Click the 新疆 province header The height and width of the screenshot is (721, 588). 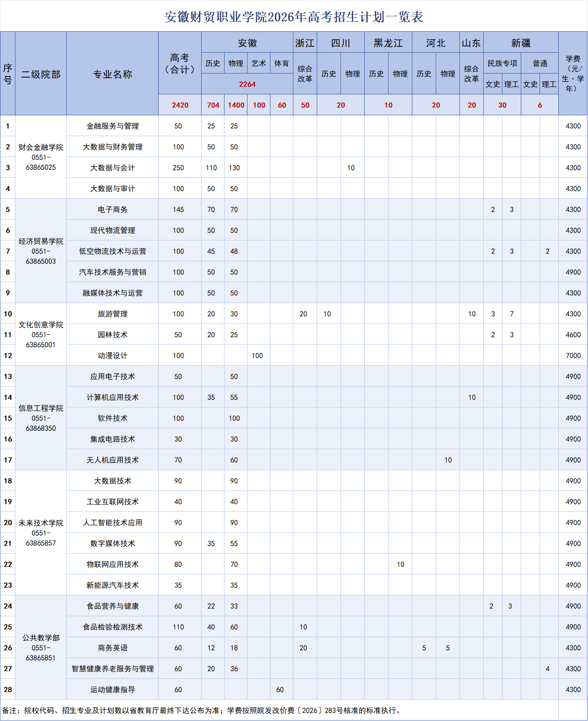click(x=521, y=43)
